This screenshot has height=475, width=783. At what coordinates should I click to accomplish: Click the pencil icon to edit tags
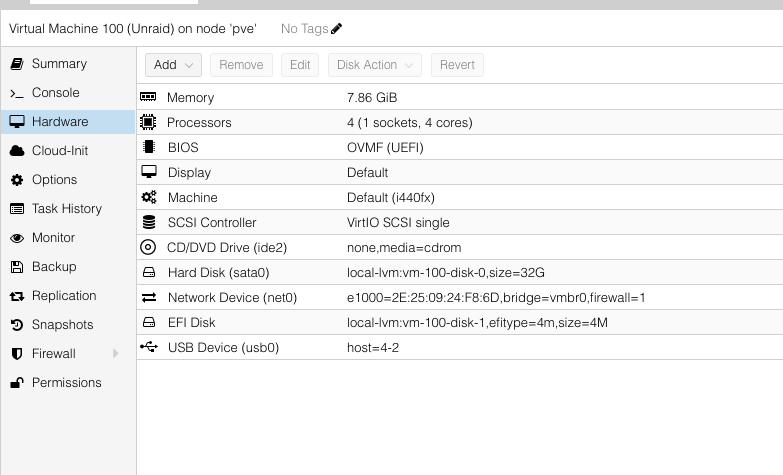coord(336,28)
